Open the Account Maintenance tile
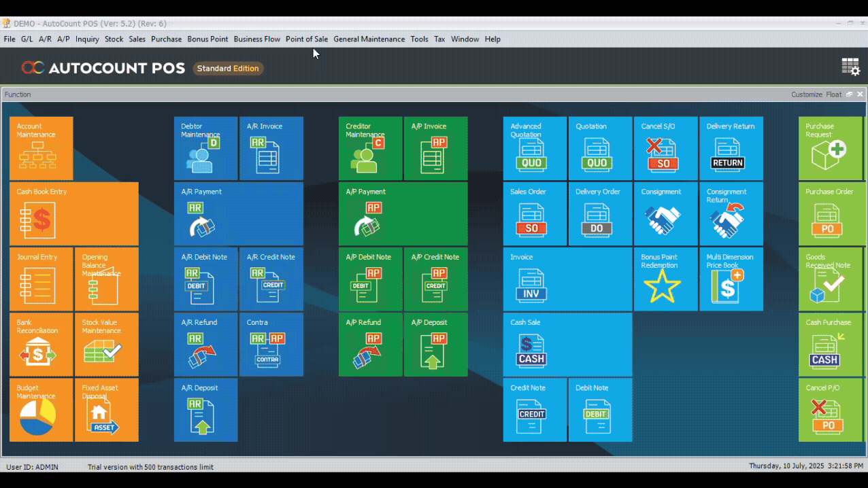868x488 pixels. click(41, 148)
